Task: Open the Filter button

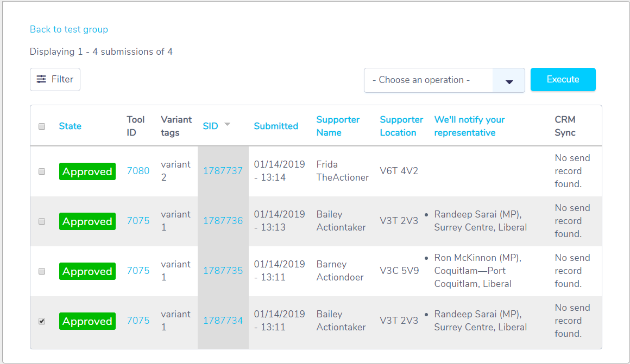Action: [55, 79]
